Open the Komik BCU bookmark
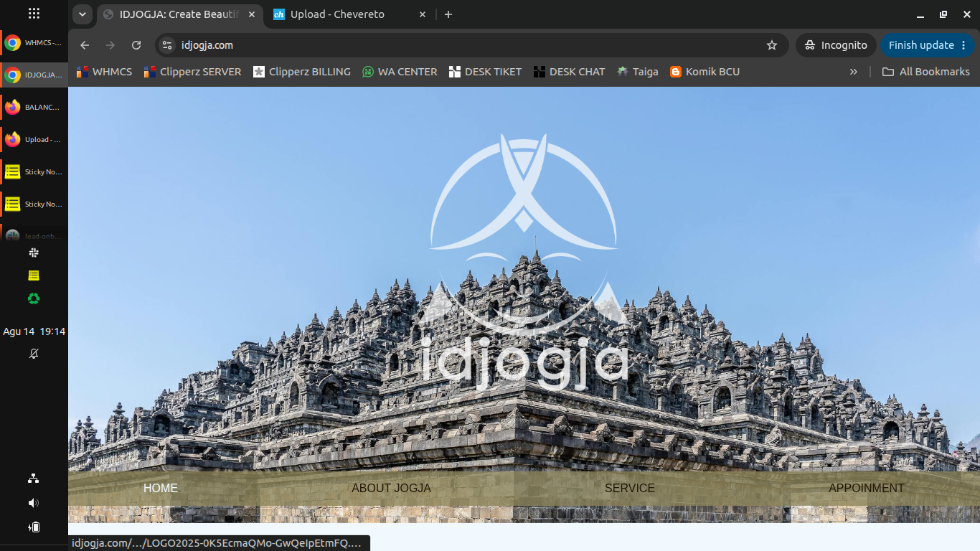Screen dimensions: 980x551 click(x=705, y=72)
